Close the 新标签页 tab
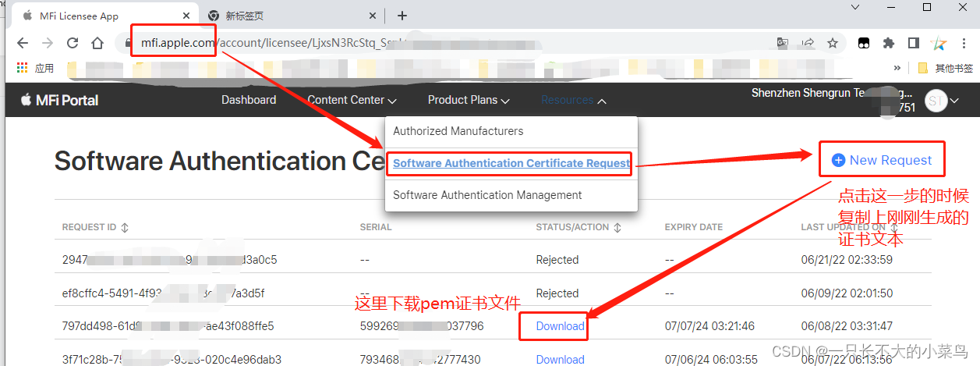The height and width of the screenshot is (366, 980). [x=372, y=16]
